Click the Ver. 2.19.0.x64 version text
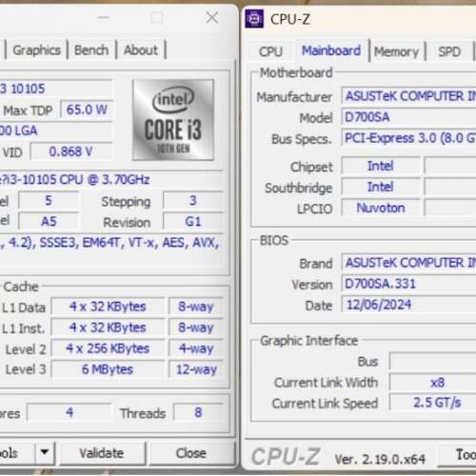 click(x=380, y=459)
